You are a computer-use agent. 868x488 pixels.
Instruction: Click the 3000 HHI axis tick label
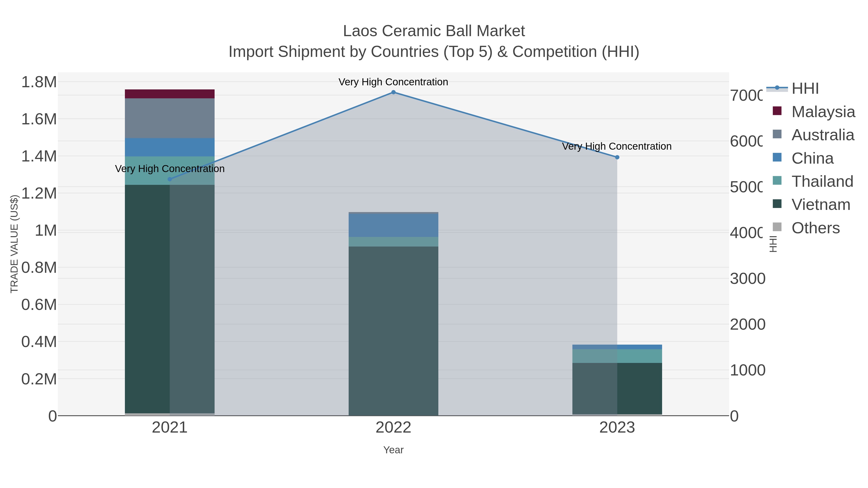(x=748, y=279)
